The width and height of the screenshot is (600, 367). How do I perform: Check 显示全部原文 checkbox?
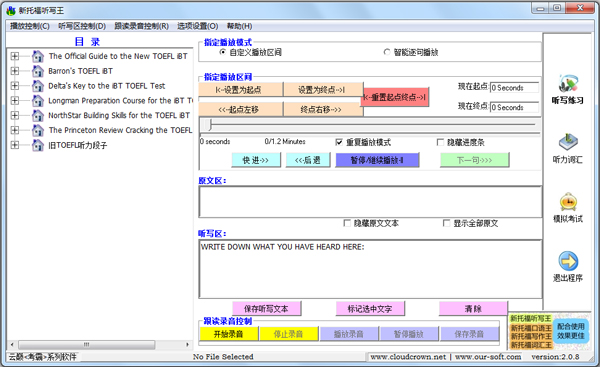(x=446, y=223)
